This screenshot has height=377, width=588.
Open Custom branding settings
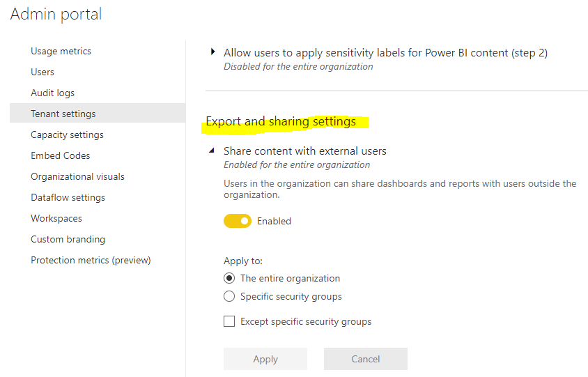[x=68, y=239]
